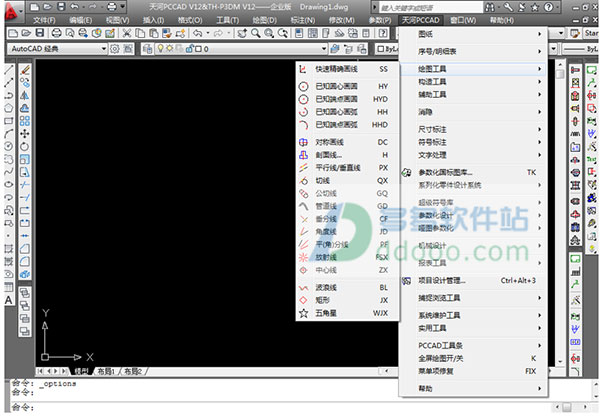
Task: Choose 快速精确画线 SS command
Action: (x=347, y=69)
